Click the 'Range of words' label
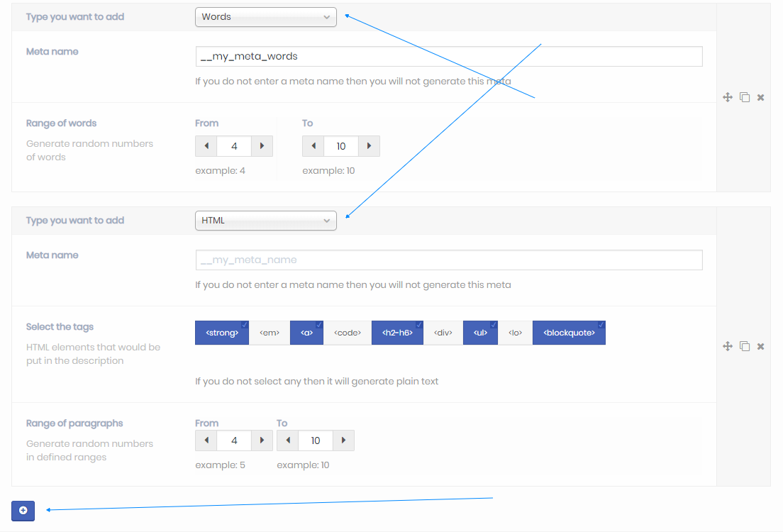The width and height of the screenshot is (783, 532). point(62,123)
